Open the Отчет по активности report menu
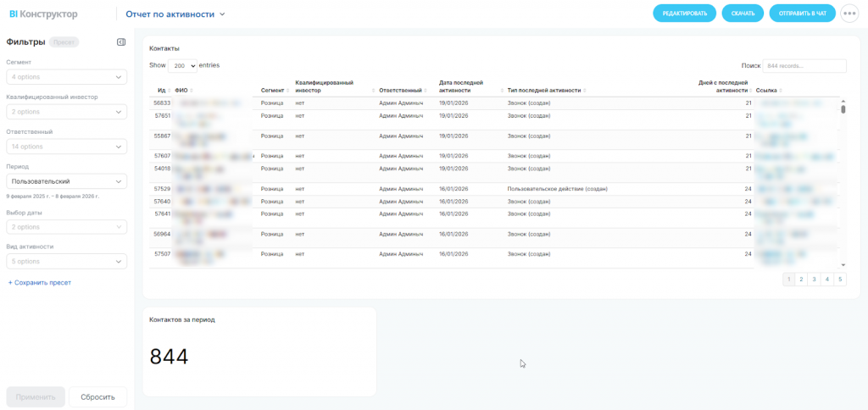868x410 pixels. click(x=175, y=14)
